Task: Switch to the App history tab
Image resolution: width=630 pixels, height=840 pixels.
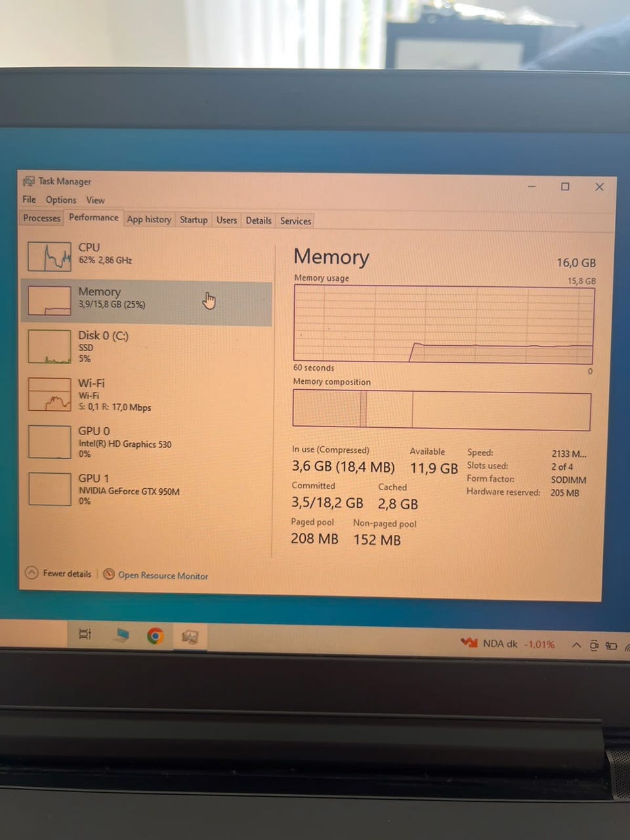Action: 149,219
